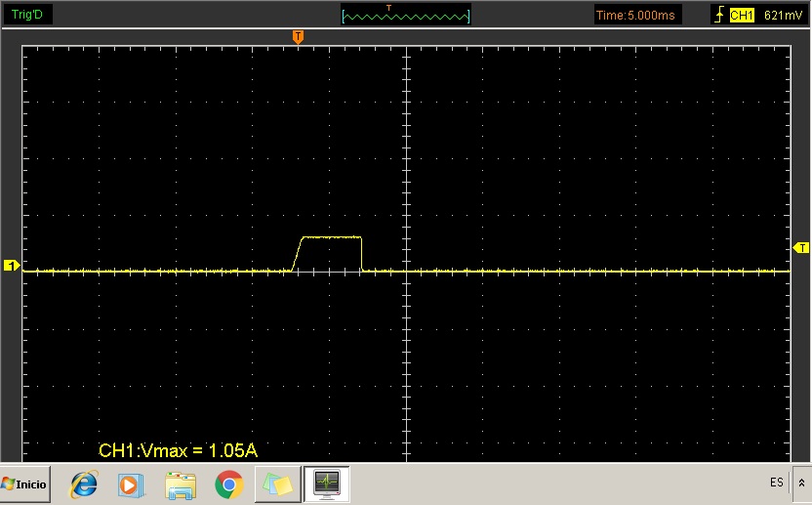812x505 pixels.
Task: Open the ES language selector
Action: [x=776, y=483]
